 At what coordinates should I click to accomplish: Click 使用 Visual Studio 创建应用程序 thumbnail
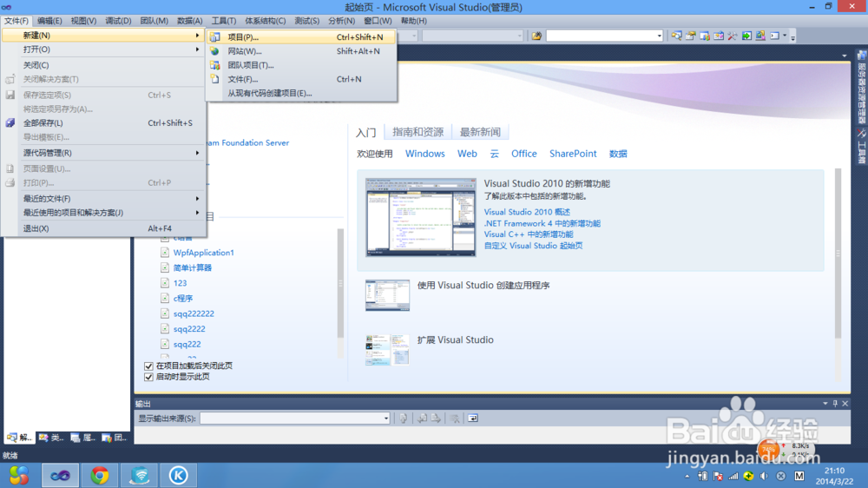click(387, 294)
